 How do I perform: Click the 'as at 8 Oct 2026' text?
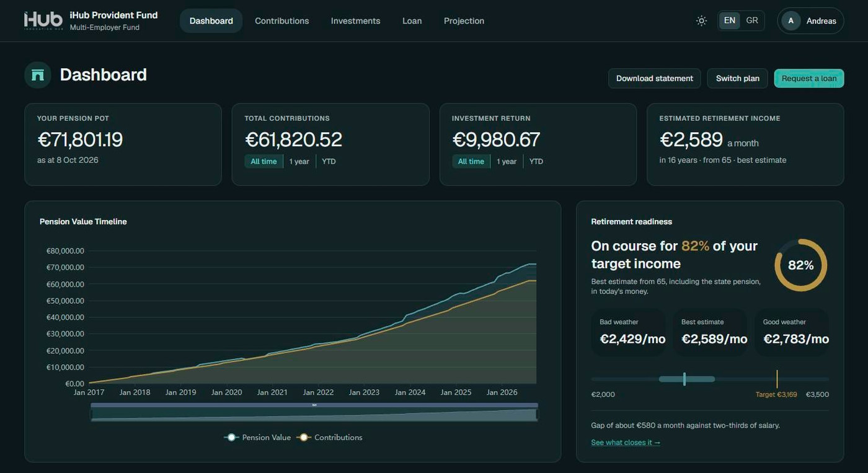68,160
